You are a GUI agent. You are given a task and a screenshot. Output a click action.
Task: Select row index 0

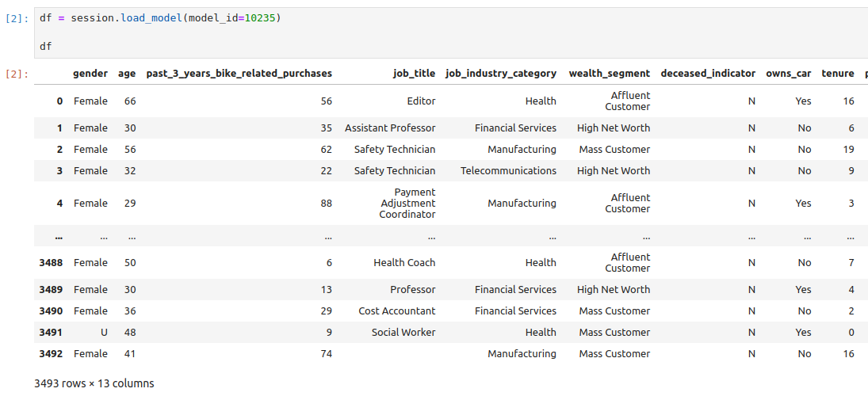pyautogui.click(x=59, y=101)
